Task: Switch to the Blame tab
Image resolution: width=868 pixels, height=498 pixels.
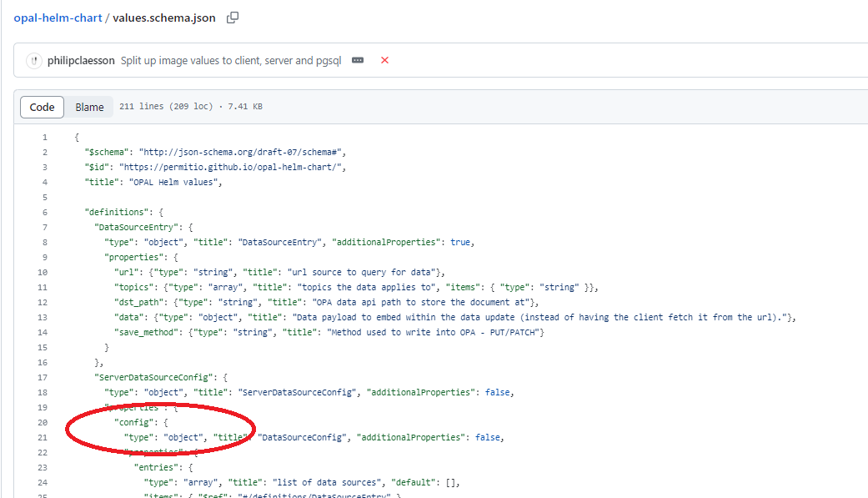Action: [x=89, y=107]
